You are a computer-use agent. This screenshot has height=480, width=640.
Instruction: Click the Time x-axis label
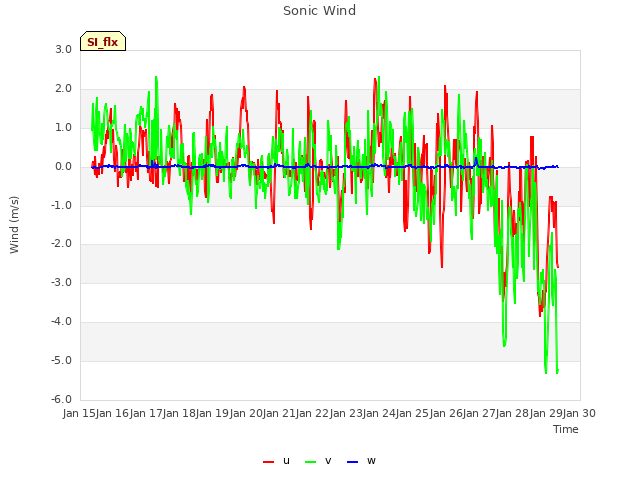[566, 429]
